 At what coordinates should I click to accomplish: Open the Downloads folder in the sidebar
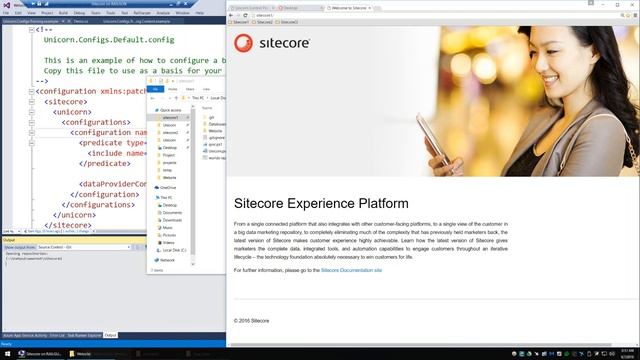pyautogui.click(x=170, y=220)
